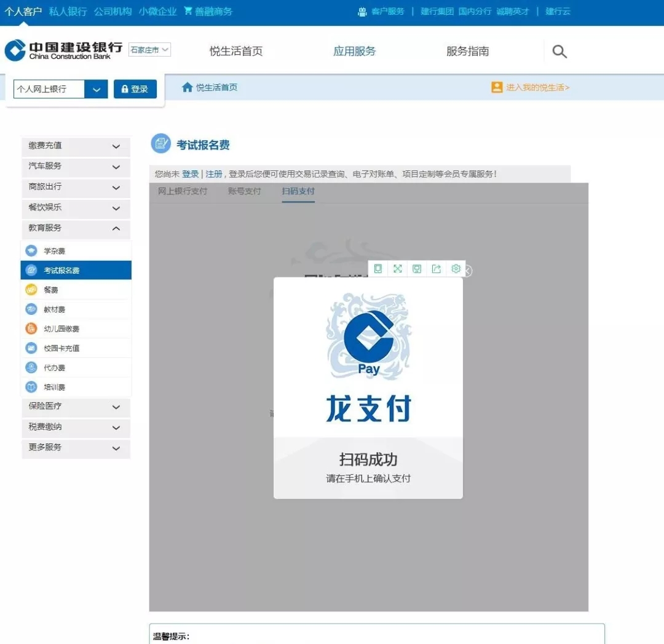
Task: Go to 悦生活首页 breadcrumb link
Action: click(x=216, y=87)
